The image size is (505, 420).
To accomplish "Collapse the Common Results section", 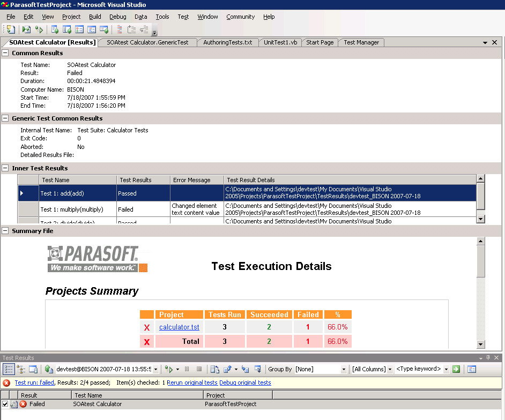I will [5, 53].
